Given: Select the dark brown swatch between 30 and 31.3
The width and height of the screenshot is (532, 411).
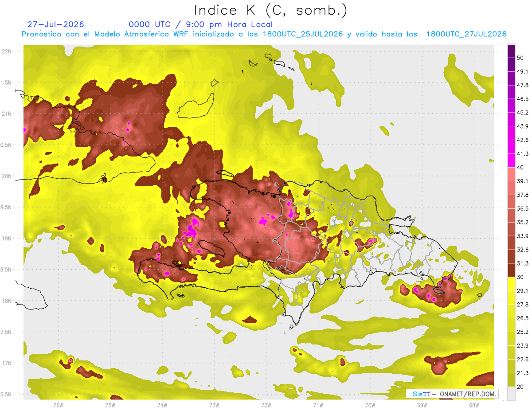Looking at the screenshot, I should pos(511,270).
